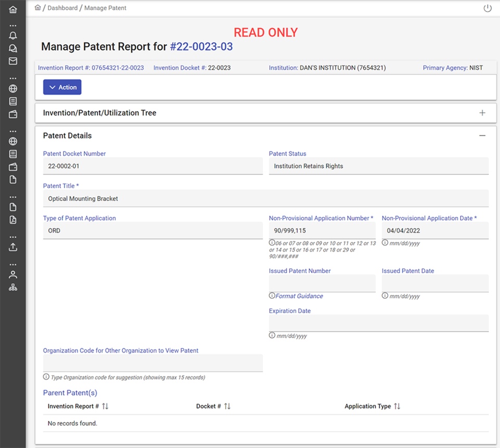Screen dimensions: 500x448
Task: Collapse the Patent Details section
Action: point(482,135)
